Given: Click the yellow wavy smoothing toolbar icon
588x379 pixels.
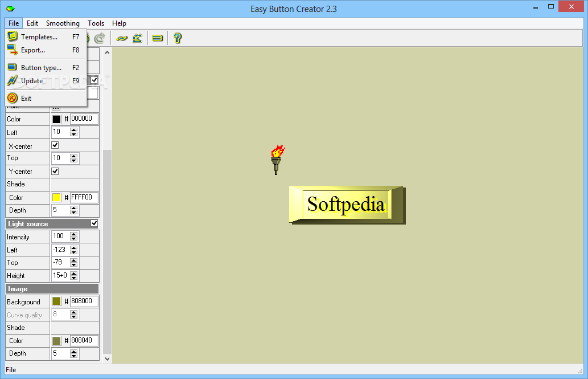Looking at the screenshot, I should [122, 38].
